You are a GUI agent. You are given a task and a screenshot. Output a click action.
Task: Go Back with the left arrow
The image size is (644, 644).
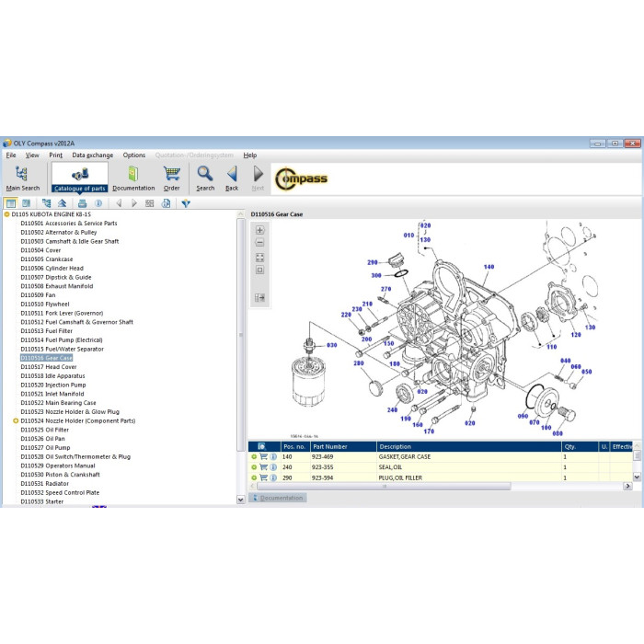[x=232, y=178]
